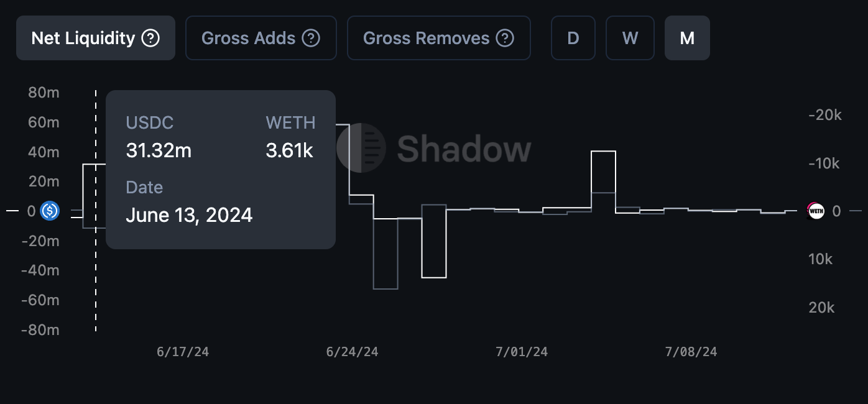Click the June 13, 2024 tooltip date
Viewport: 868px width, 404px height.
tap(189, 215)
